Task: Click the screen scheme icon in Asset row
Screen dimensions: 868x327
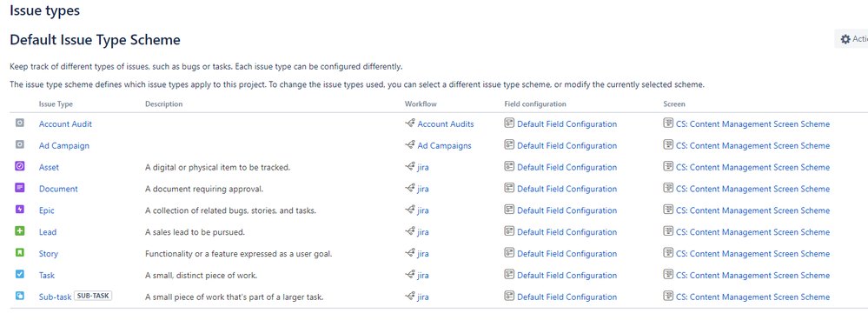Action: click(668, 166)
